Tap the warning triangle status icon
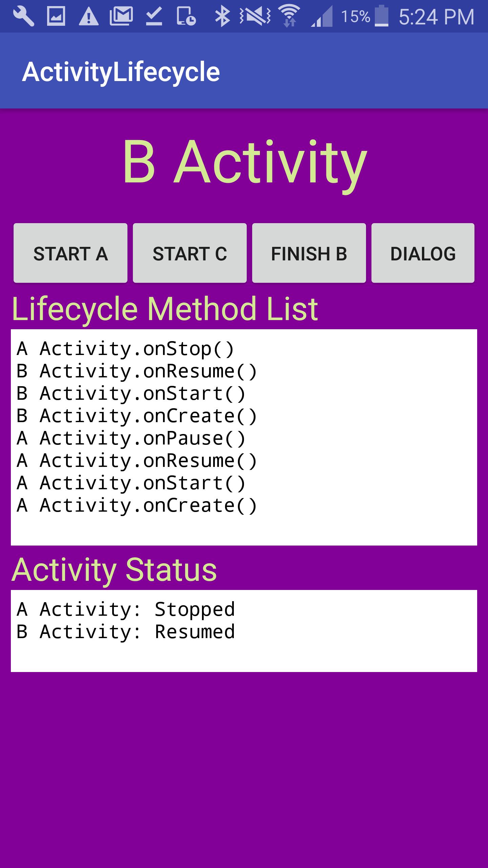This screenshot has height=868, width=488. (x=89, y=17)
